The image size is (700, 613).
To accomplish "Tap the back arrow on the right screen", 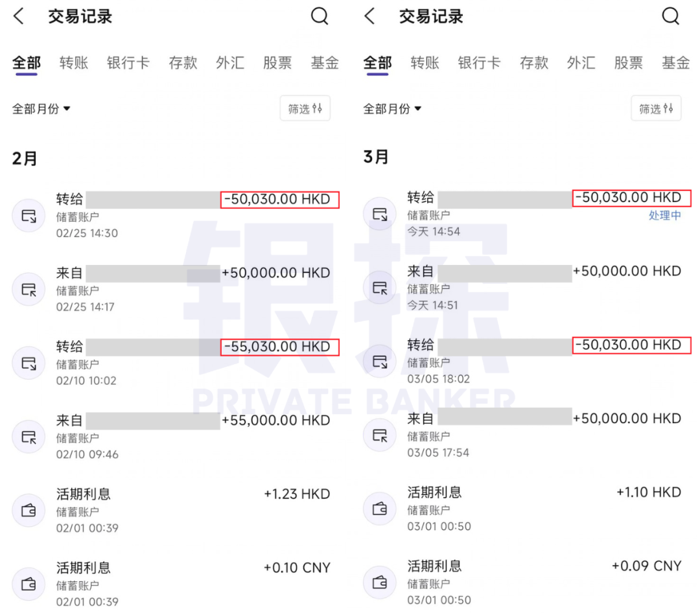I will tap(369, 16).
